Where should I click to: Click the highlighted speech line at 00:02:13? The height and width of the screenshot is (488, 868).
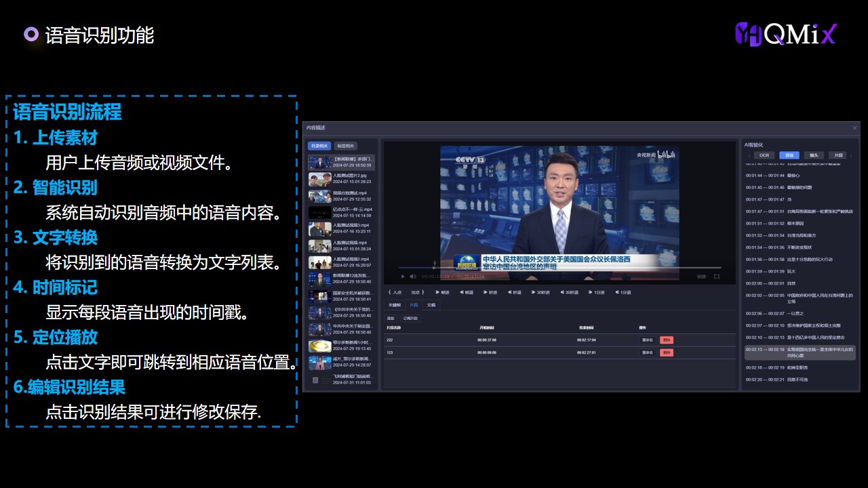point(800,352)
